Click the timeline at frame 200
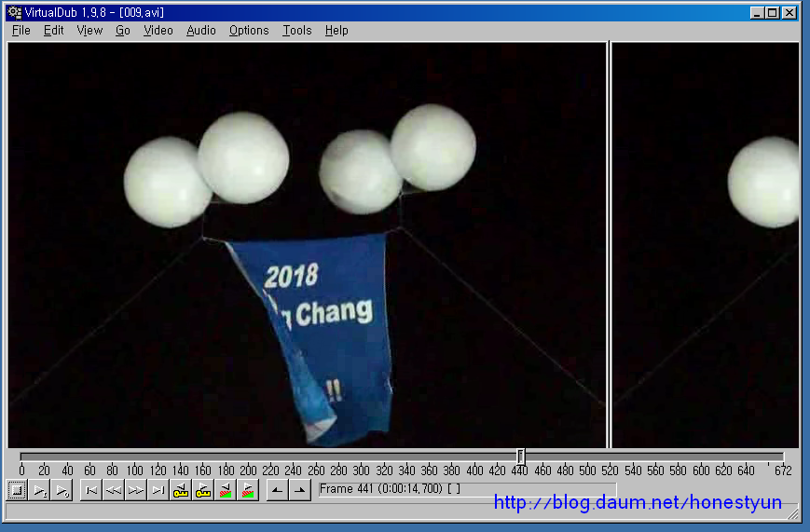This screenshot has height=532, width=810. click(x=247, y=457)
